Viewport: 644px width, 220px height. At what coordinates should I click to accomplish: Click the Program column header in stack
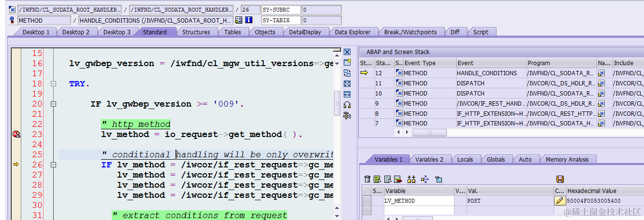561,63
